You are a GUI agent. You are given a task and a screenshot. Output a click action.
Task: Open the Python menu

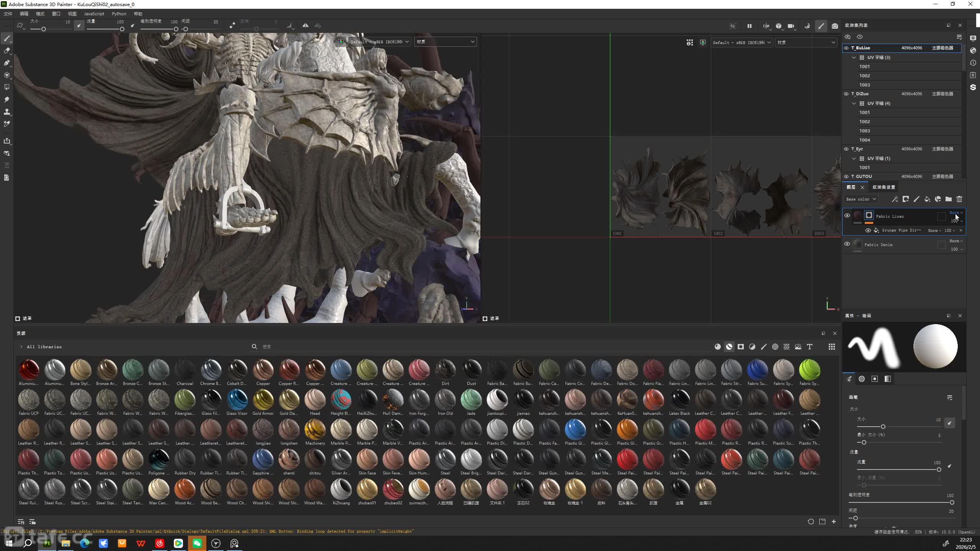119,14
